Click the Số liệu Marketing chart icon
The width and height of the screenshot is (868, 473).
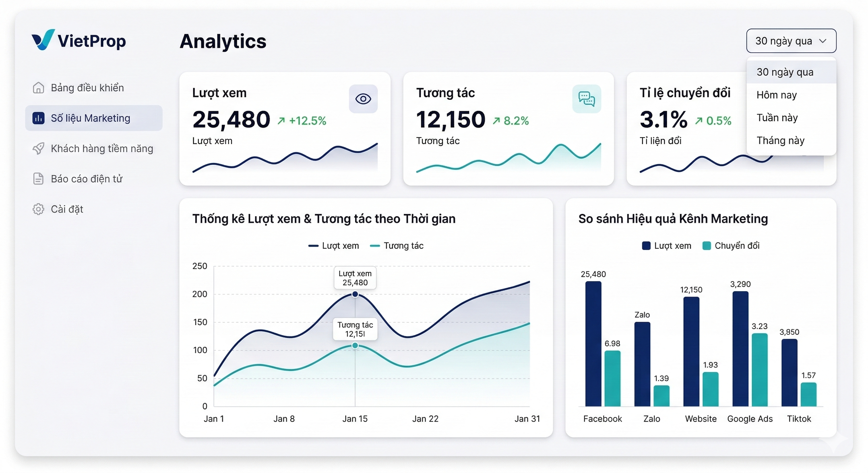pos(38,118)
